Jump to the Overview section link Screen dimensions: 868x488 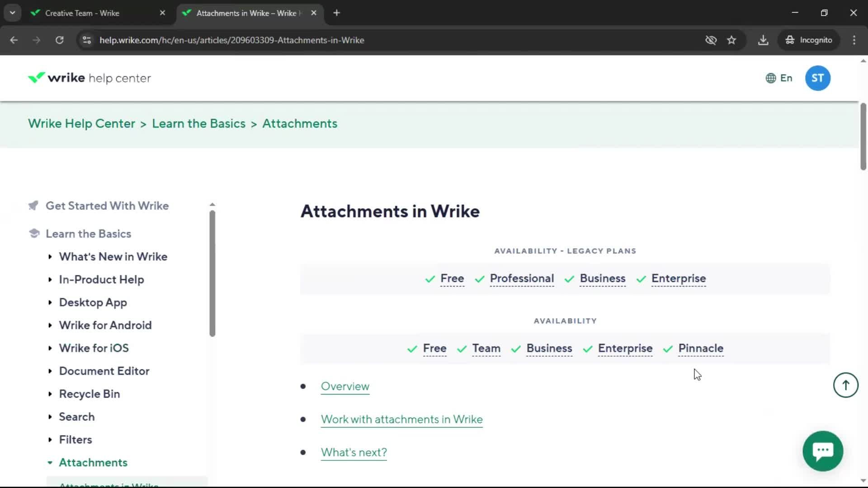345,387
